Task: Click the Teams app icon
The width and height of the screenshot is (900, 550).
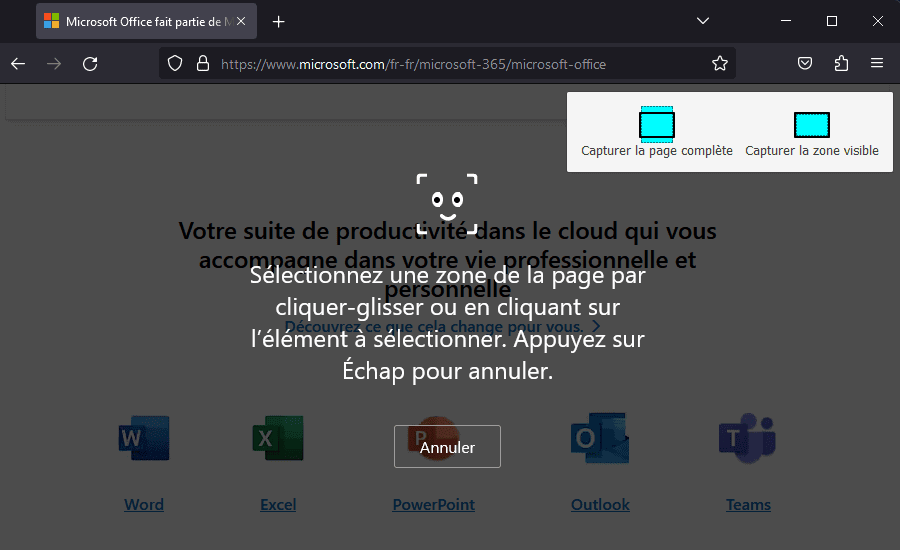Action: pyautogui.click(x=747, y=438)
